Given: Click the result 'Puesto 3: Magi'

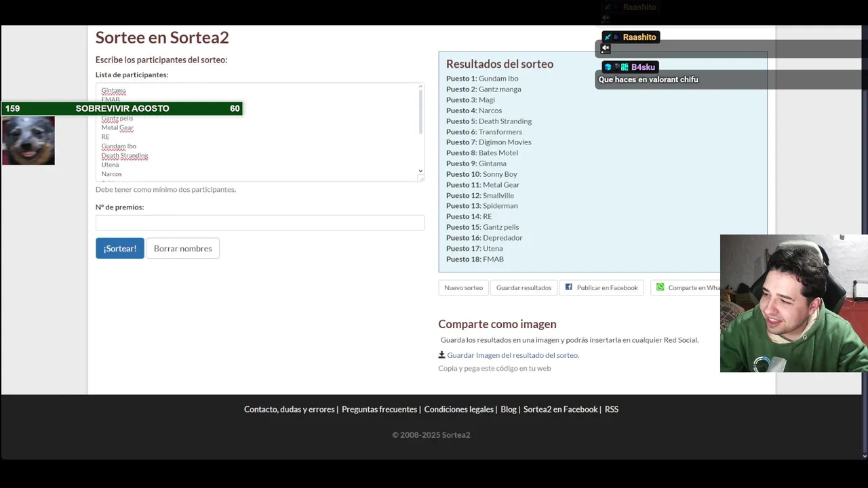Looking at the screenshot, I should coord(471,100).
